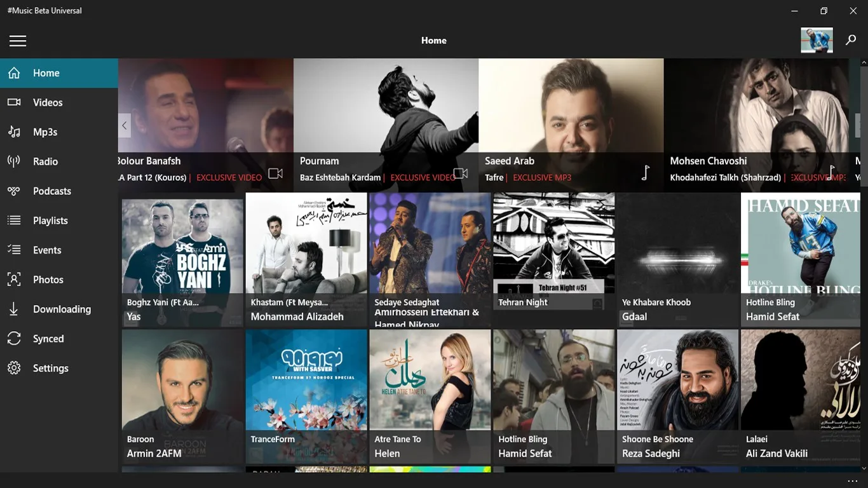The width and height of the screenshot is (868, 488).
Task: Click the Photos icon
Action: tap(14, 280)
